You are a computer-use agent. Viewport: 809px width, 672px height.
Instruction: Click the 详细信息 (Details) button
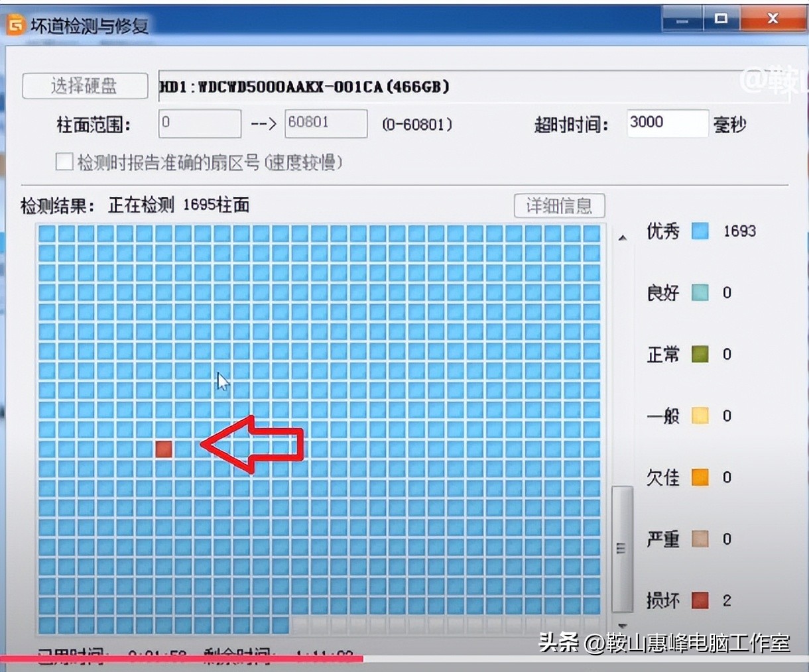tap(560, 206)
